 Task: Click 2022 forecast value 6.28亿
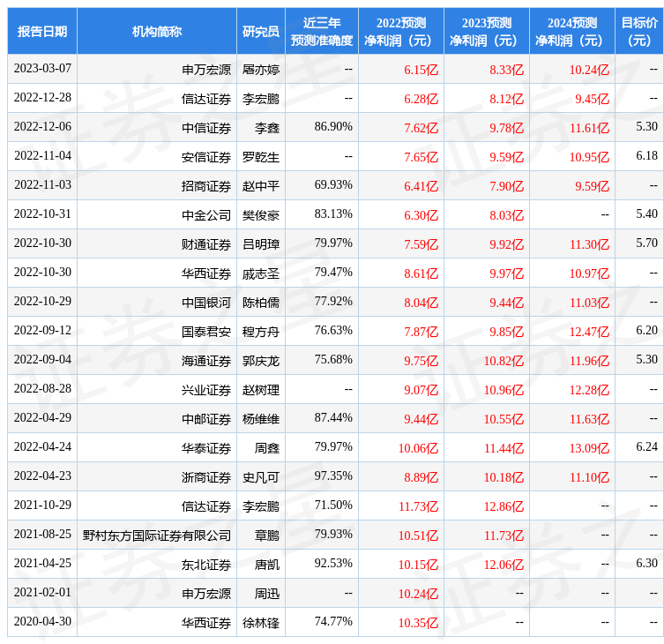pos(421,99)
